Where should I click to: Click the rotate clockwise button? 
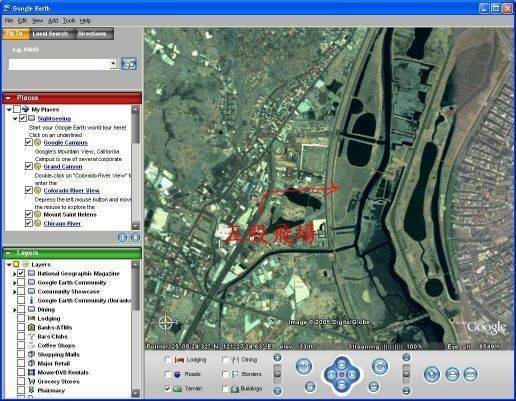[380, 367]
